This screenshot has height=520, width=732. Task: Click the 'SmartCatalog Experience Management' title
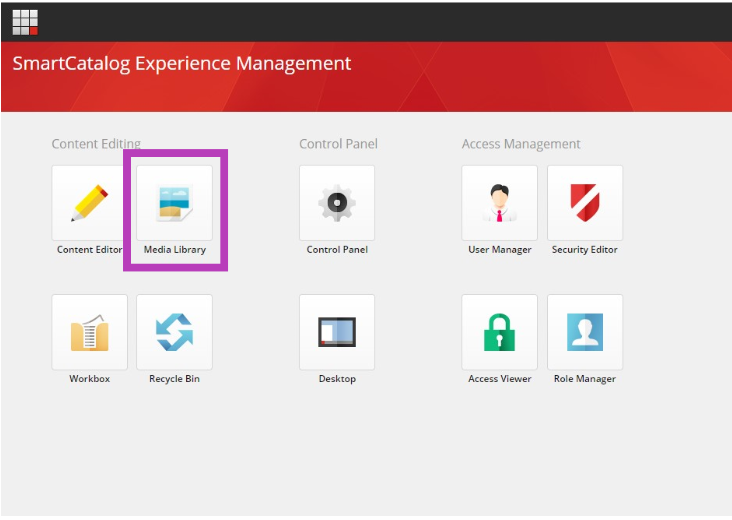pos(182,63)
